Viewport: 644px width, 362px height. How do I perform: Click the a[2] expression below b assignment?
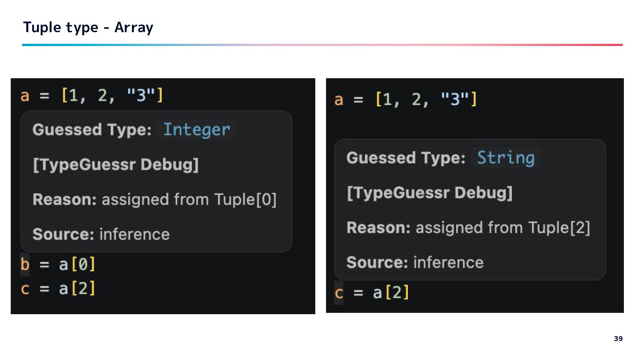coord(77,289)
